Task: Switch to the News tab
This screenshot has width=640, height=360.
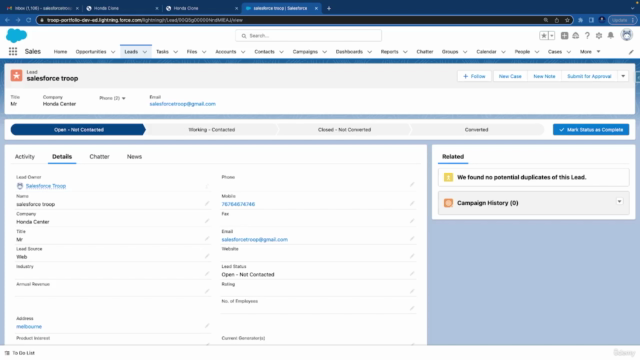Action: (x=134, y=156)
